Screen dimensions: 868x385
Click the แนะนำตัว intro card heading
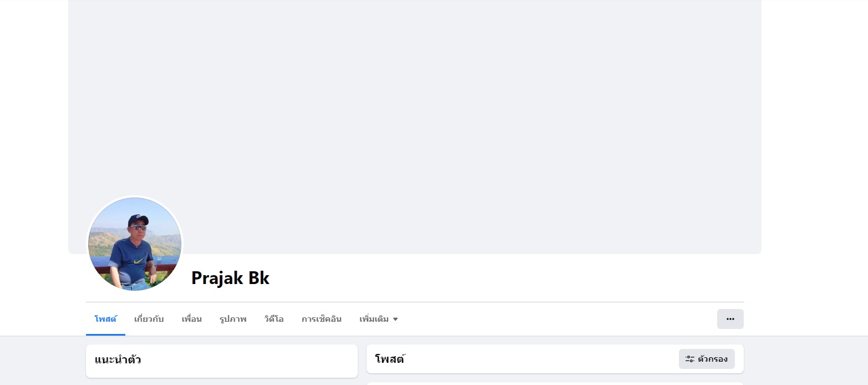coord(118,359)
